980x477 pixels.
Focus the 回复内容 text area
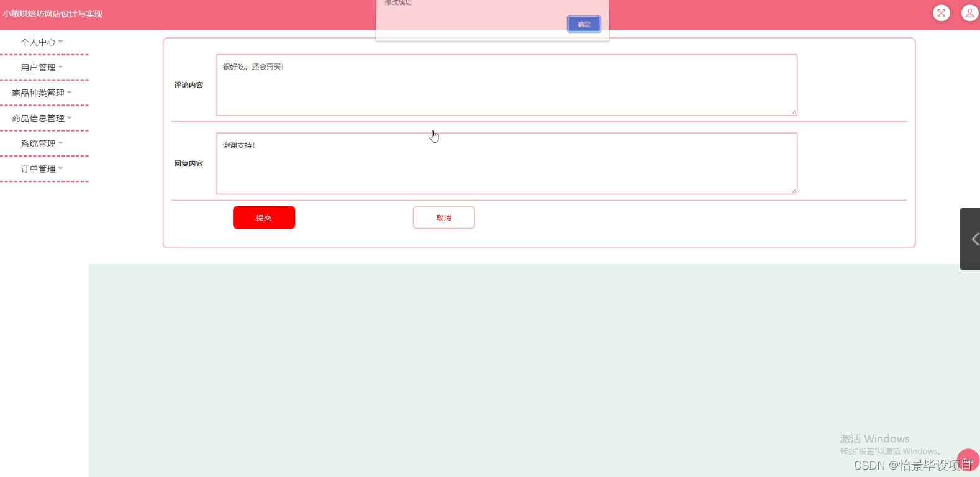click(x=506, y=163)
